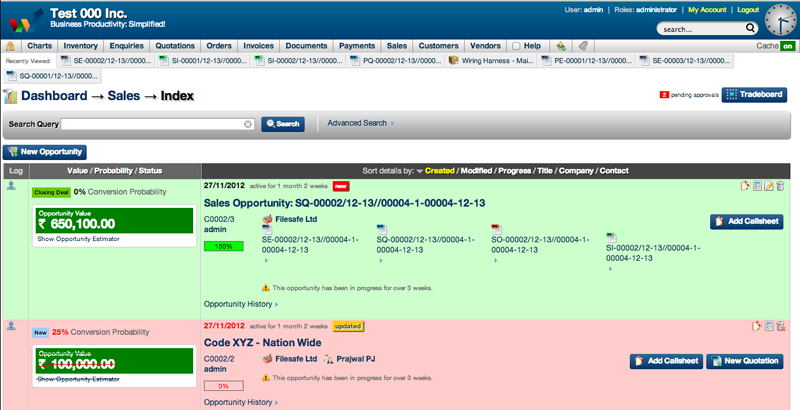Image resolution: width=800 pixels, height=410 pixels.
Task: Open the Quotations menu
Action: [175, 46]
